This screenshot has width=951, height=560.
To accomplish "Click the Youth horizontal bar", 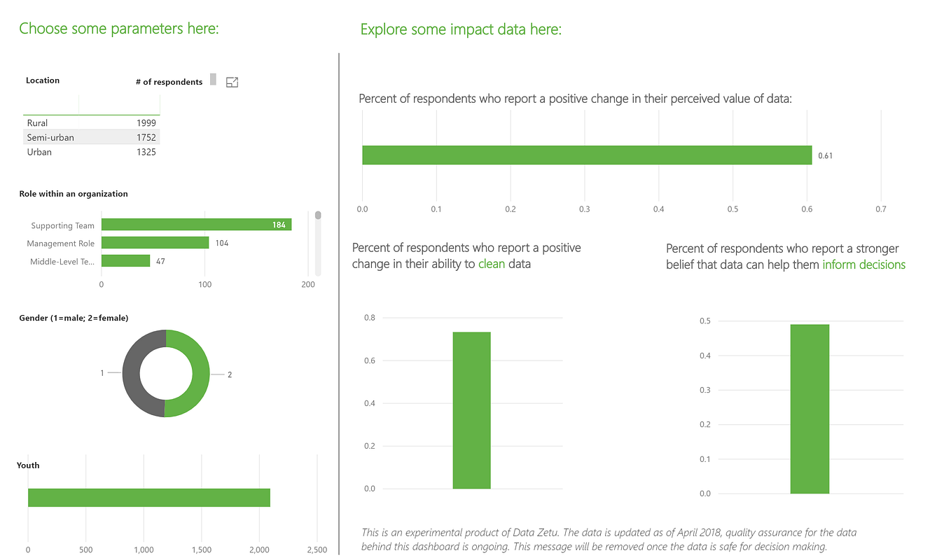I will (x=149, y=498).
